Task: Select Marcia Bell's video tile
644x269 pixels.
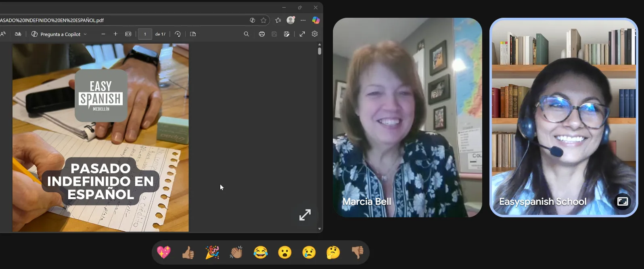Action: 408,118
